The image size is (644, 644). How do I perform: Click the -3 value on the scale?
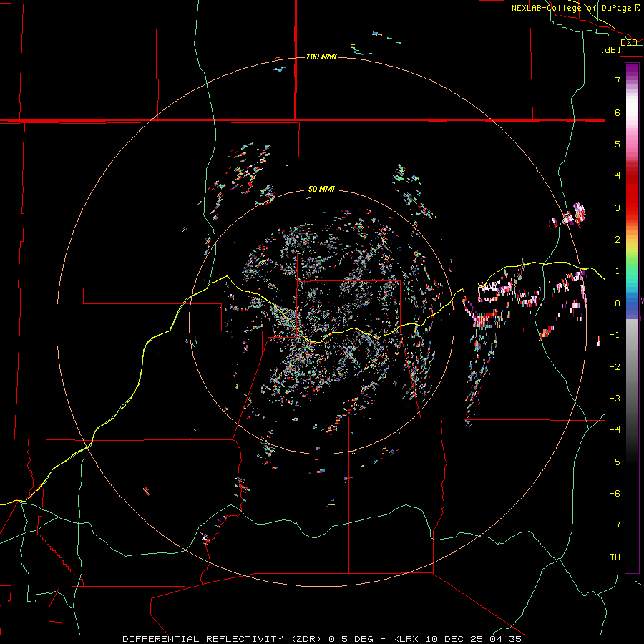(x=615, y=398)
